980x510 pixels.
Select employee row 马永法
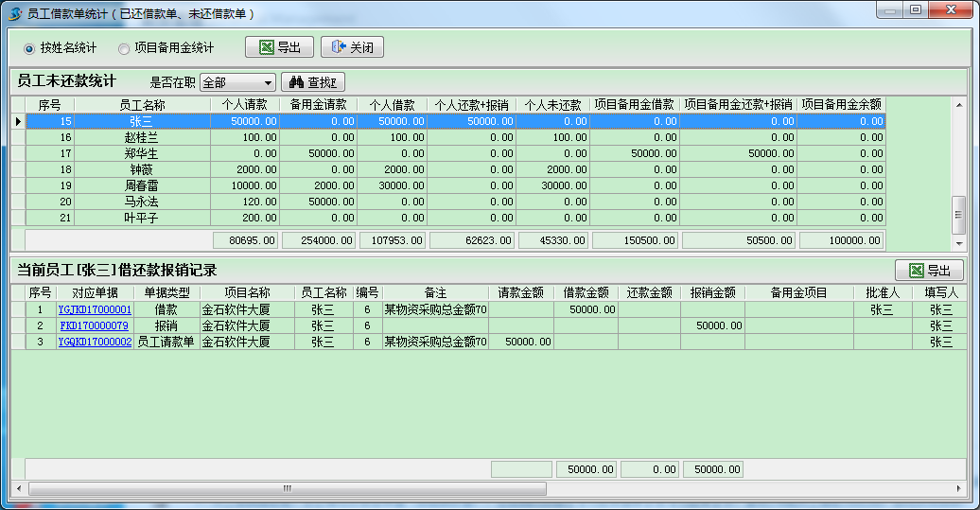(455, 202)
